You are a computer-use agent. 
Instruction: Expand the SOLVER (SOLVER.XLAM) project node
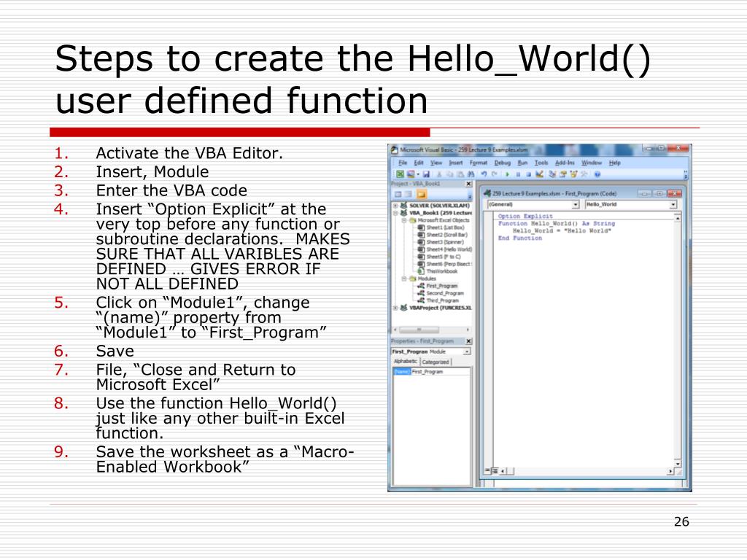[395, 206]
